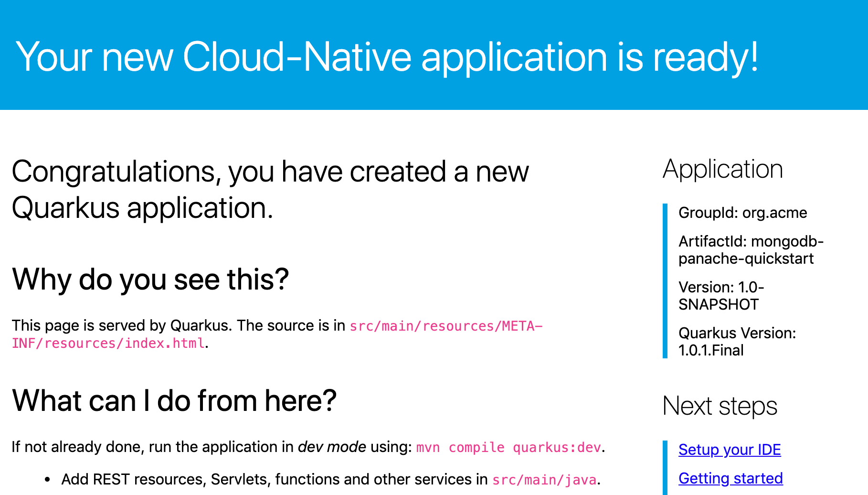Click the 'Quarkus Version: 1.0.1.Final' entry
This screenshot has height=495, width=868.
pos(737,342)
